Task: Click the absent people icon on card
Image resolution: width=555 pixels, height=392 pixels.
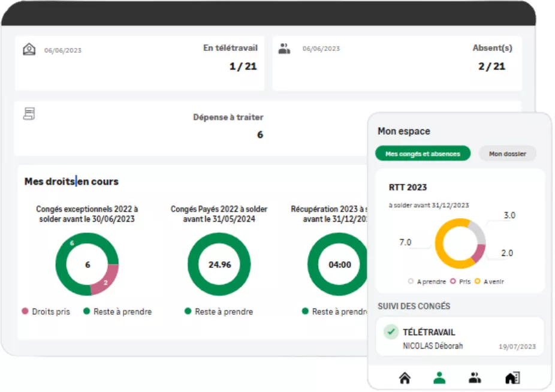Action: pyautogui.click(x=284, y=49)
